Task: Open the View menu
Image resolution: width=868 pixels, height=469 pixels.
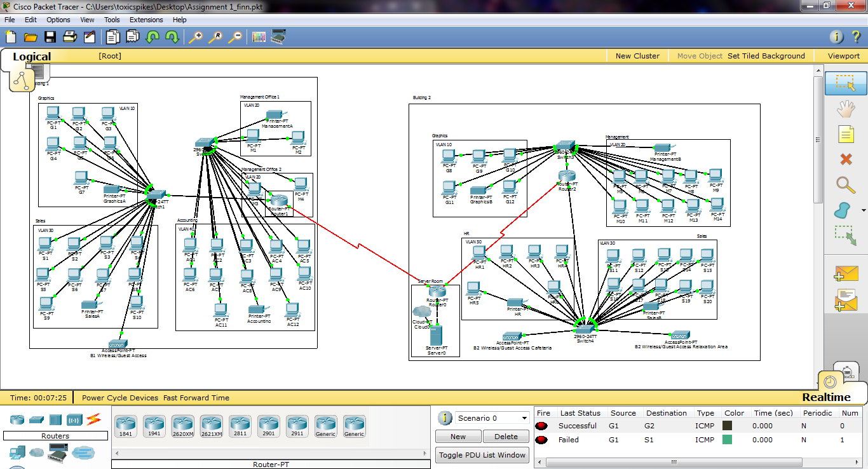Action: click(88, 20)
